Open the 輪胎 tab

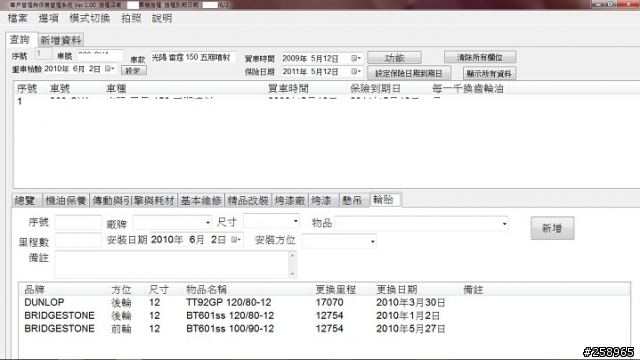tap(385, 200)
